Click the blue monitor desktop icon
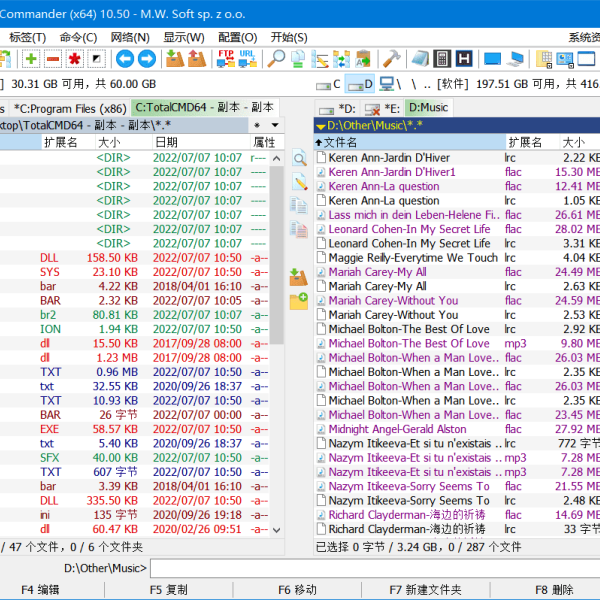Screen dimensions: 600x600 coord(492,59)
